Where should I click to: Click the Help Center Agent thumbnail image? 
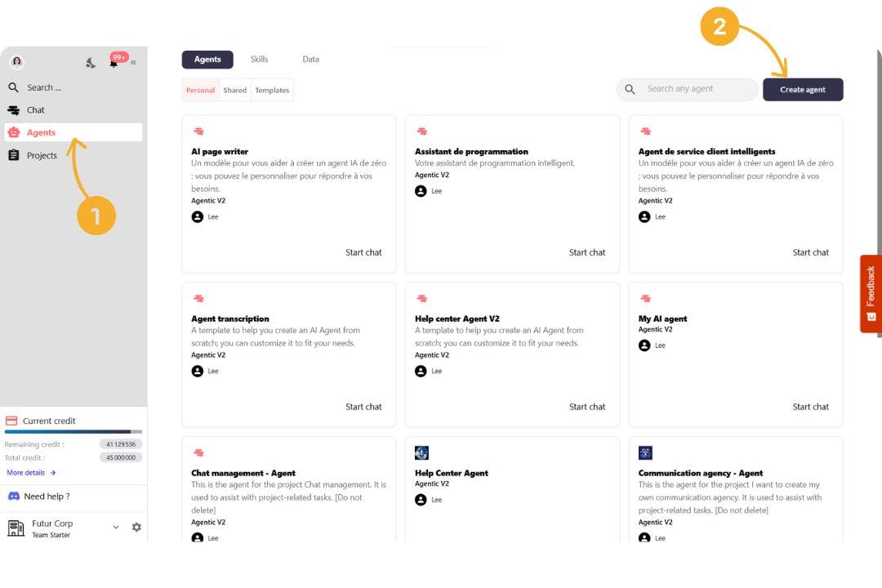(421, 453)
